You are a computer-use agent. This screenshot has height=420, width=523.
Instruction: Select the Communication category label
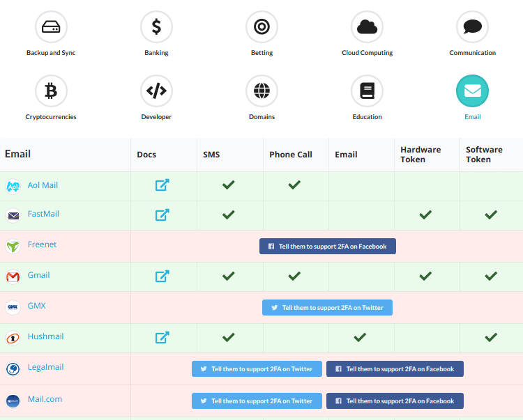point(473,53)
